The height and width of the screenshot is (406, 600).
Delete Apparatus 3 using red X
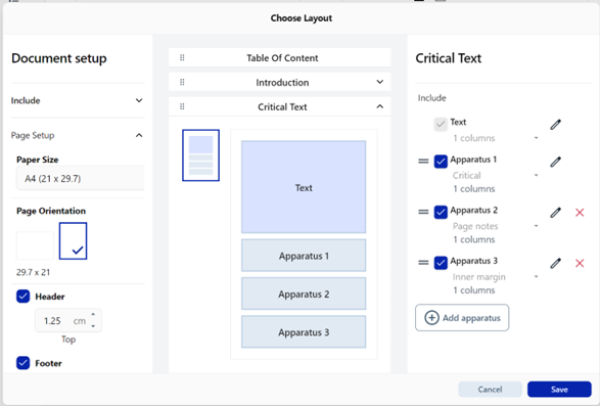tap(579, 263)
